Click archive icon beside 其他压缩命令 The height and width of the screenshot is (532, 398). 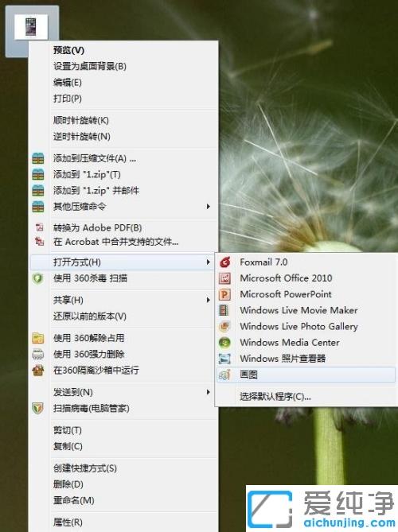click(x=38, y=206)
